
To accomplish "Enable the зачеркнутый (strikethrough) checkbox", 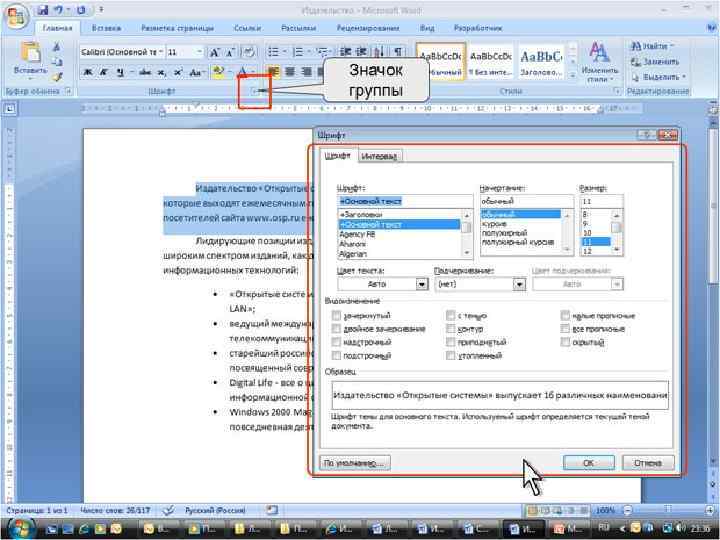I will (336, 315).
